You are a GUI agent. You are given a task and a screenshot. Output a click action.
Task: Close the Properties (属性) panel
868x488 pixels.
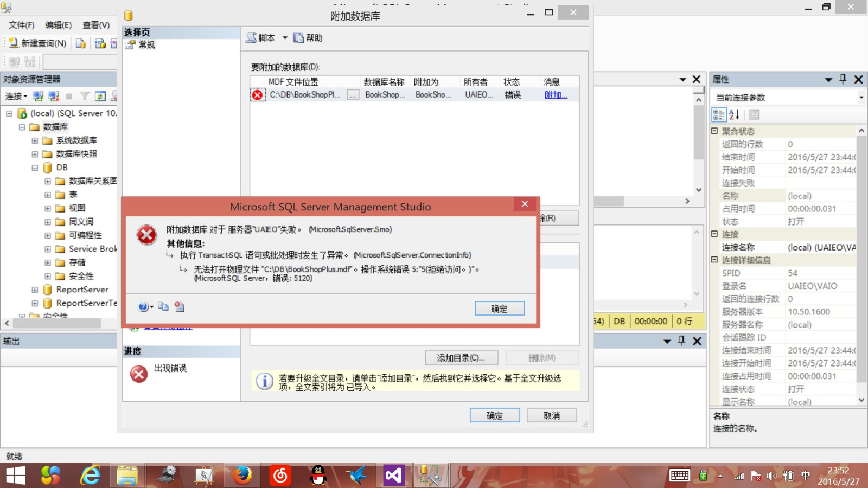click(858, 79)
